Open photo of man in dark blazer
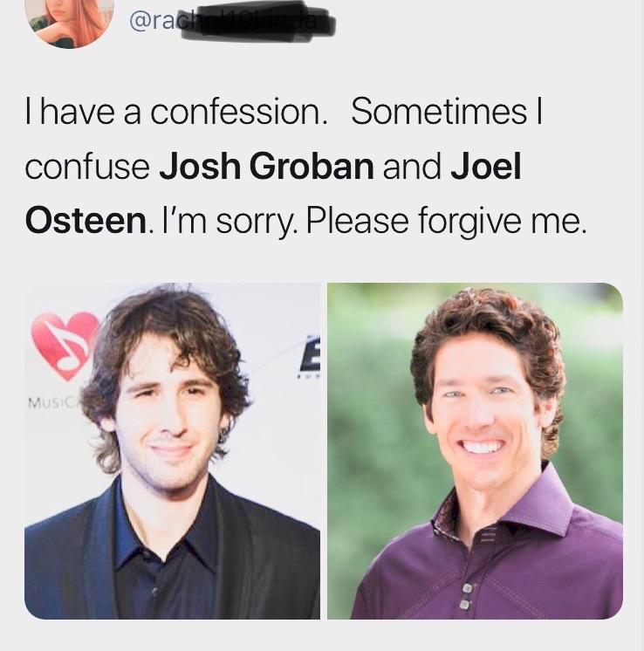Viewport: 644px width, 651px height. point(172,451)
